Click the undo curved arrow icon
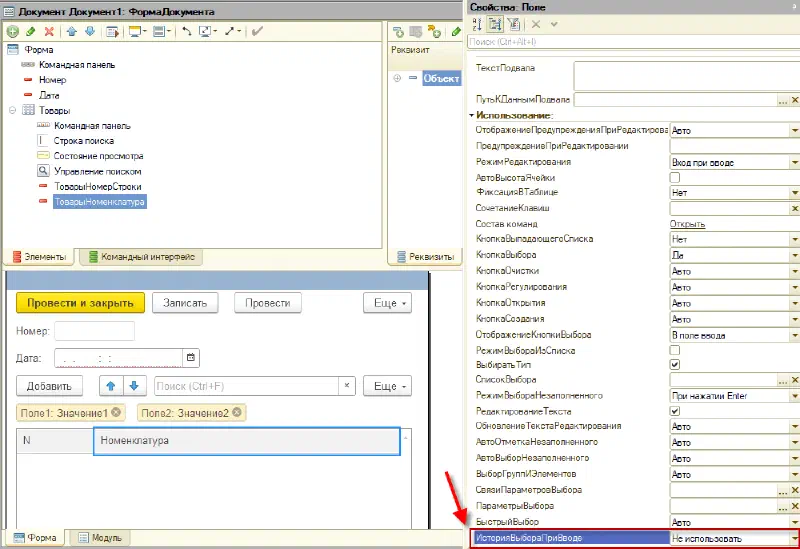 pyautogui.click(x=187, y=32)
